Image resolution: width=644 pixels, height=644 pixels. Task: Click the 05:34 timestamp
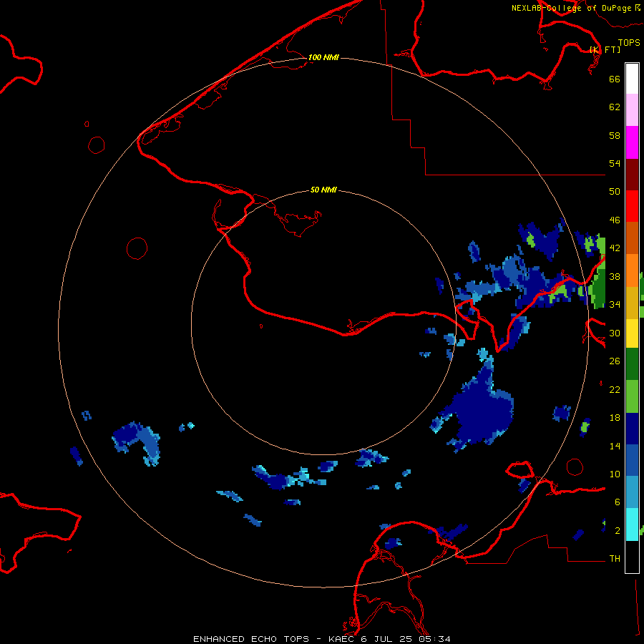click(434, 639)
